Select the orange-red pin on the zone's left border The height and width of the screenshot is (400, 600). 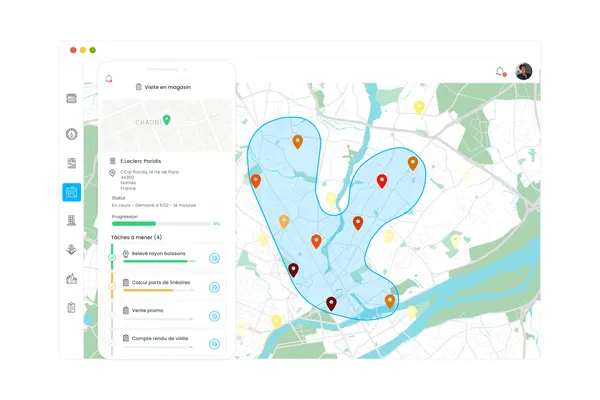click(x=256, y=181)
